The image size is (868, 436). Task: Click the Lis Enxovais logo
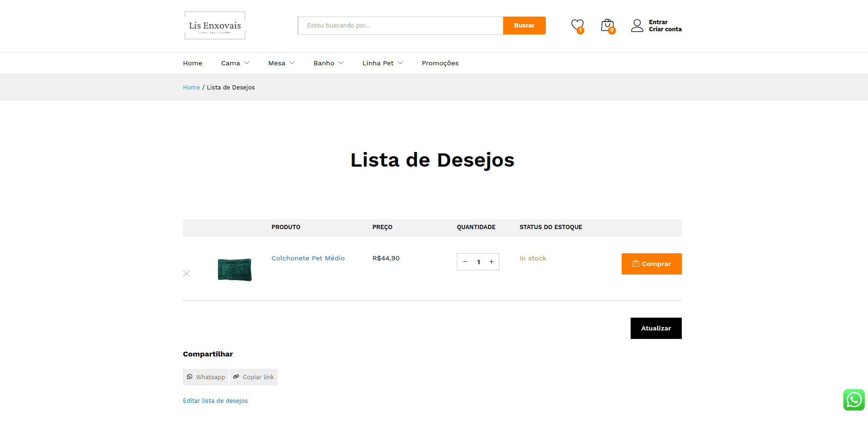point(215,26)
